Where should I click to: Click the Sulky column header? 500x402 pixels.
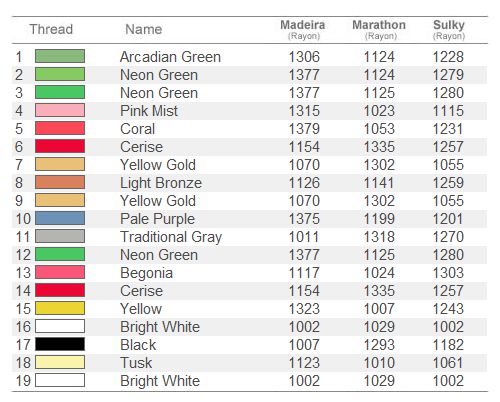click(449, 29)
